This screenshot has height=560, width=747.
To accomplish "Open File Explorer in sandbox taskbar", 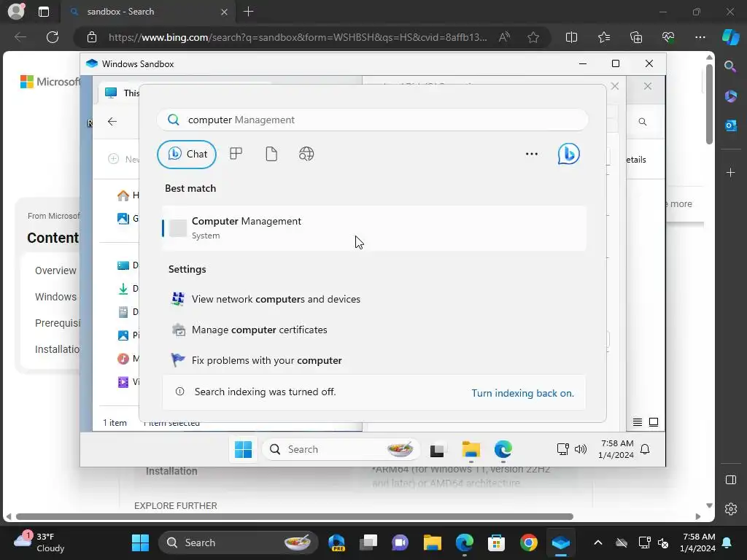I will tap(471, 449).
